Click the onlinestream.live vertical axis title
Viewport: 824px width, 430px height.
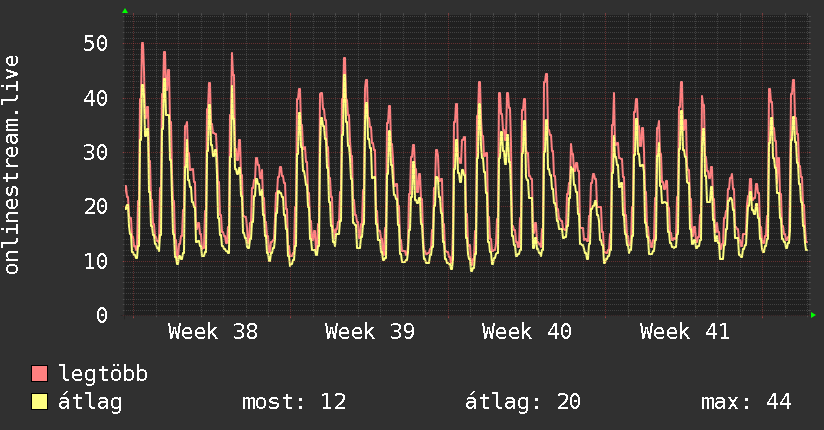coord(12,165)
